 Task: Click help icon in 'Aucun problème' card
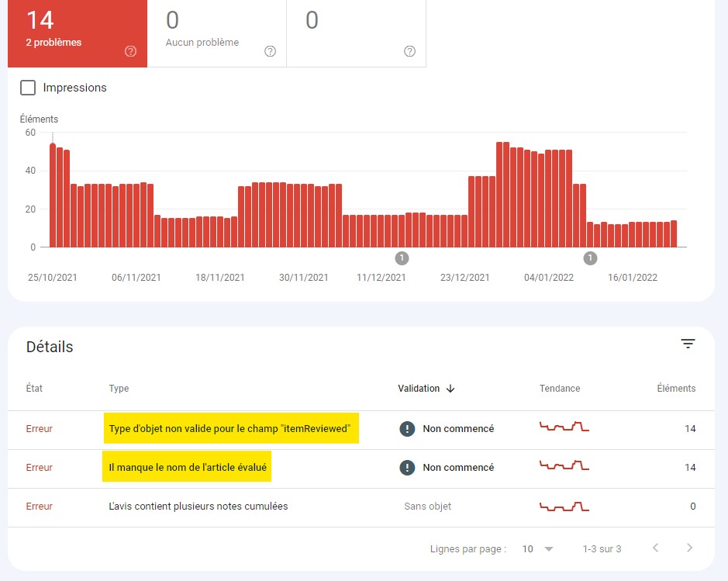[270, 51]
